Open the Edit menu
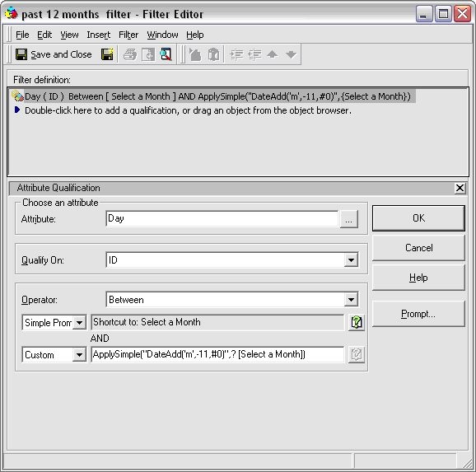This screenshot has width=476, height=472. click(x=44, y=35)
